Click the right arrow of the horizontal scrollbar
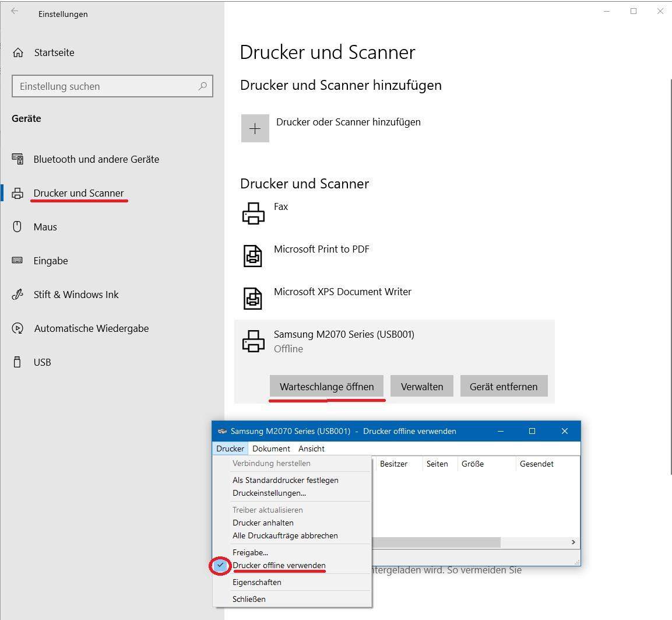 pyautogui.click(x=573, y=542)
